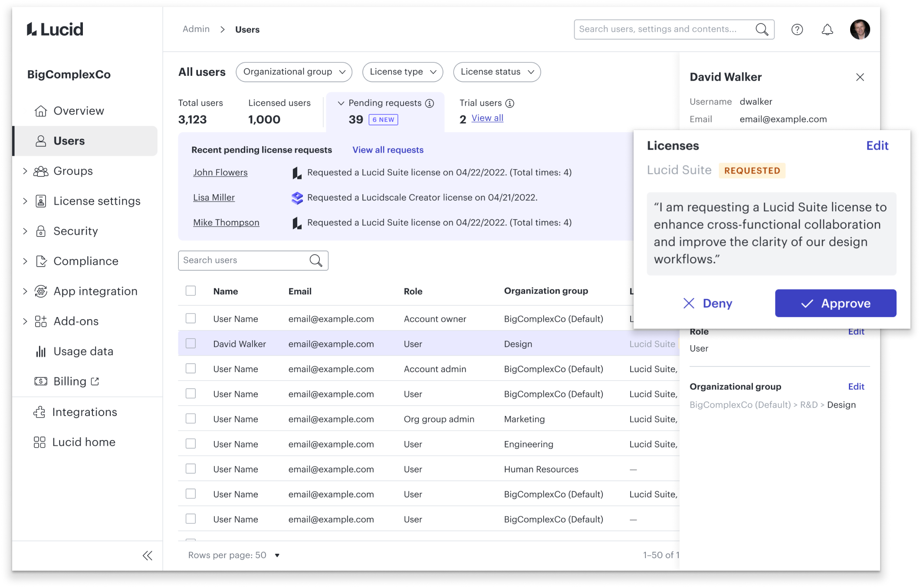Click the App integration gear icon

coord(41,291)
